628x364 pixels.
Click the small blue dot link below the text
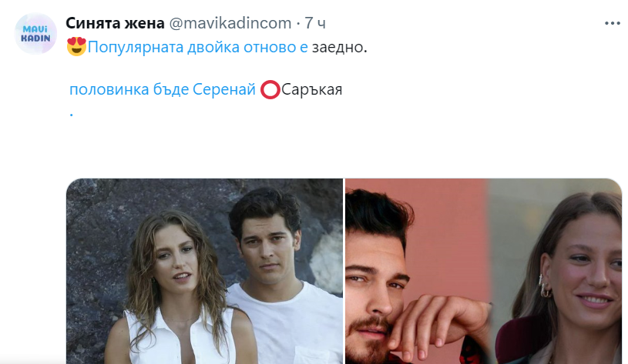click(72, 115)
